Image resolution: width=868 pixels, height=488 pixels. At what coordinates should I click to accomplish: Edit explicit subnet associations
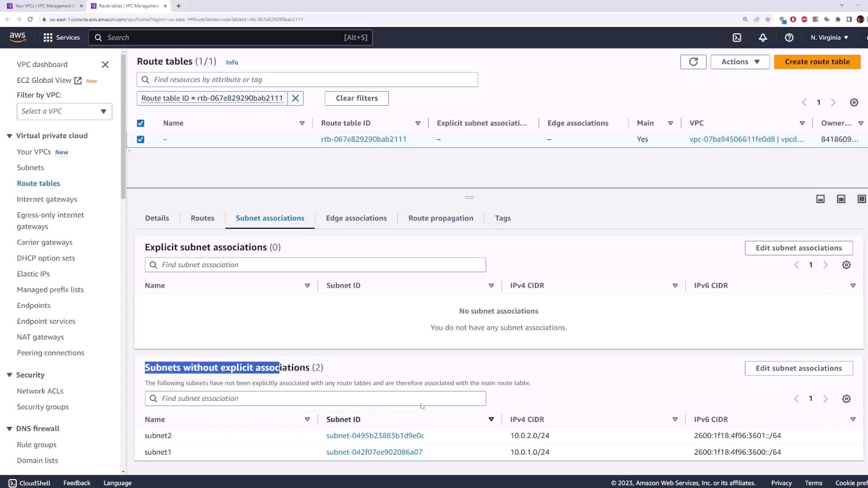tap(799, 248)
